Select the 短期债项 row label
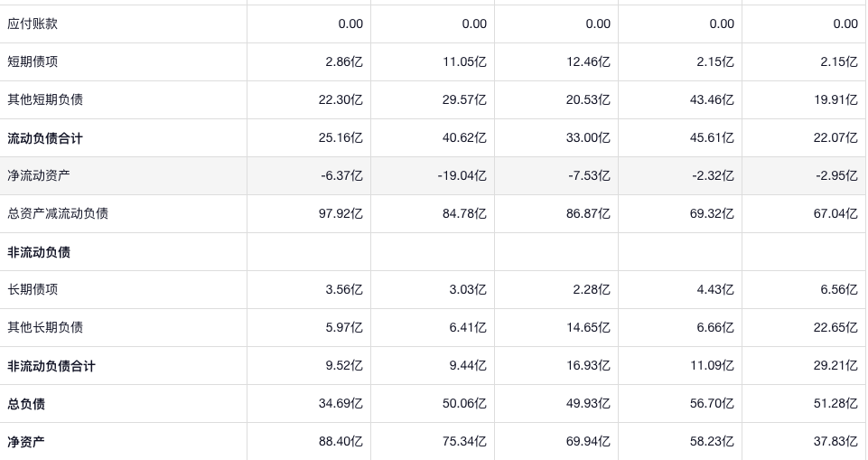 click(x=33, y=62)
